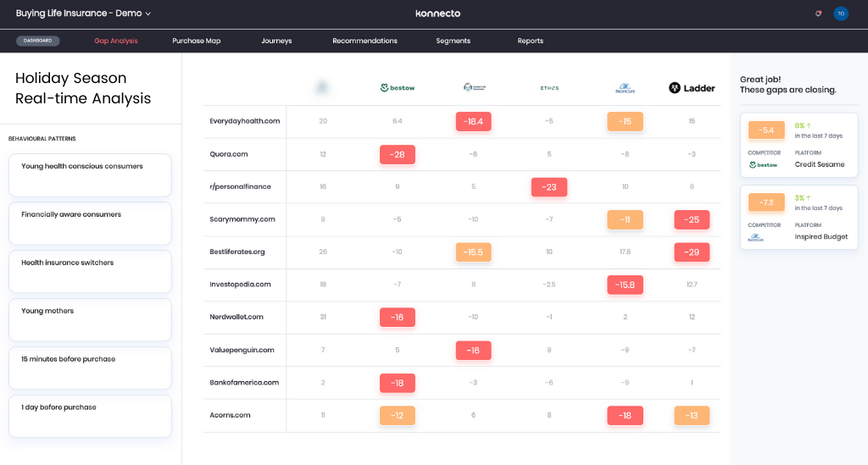Screen dimensions: 868x465
Task: Open the Recommendations tab
Action: [364, 41]
